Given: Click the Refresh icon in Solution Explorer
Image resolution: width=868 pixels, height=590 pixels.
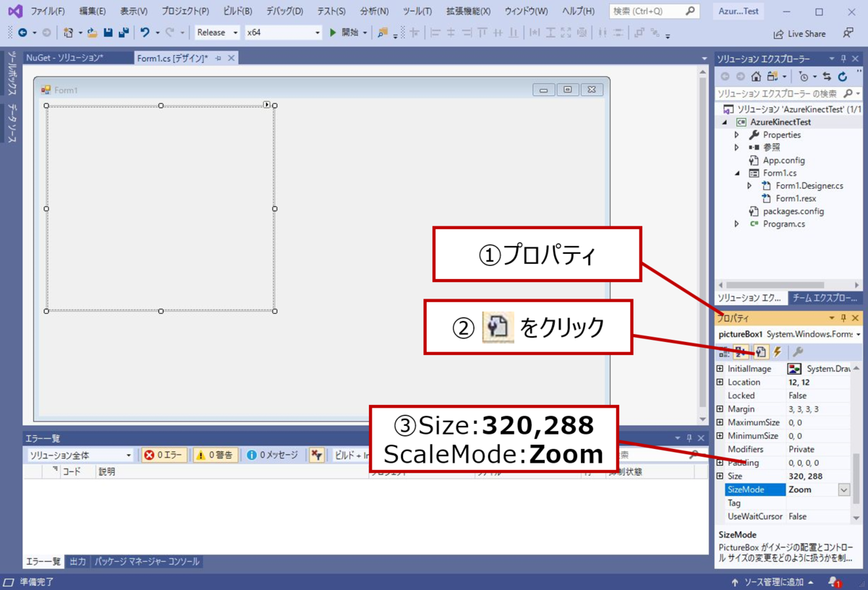Looking at the screenshot, I should 843,77.
